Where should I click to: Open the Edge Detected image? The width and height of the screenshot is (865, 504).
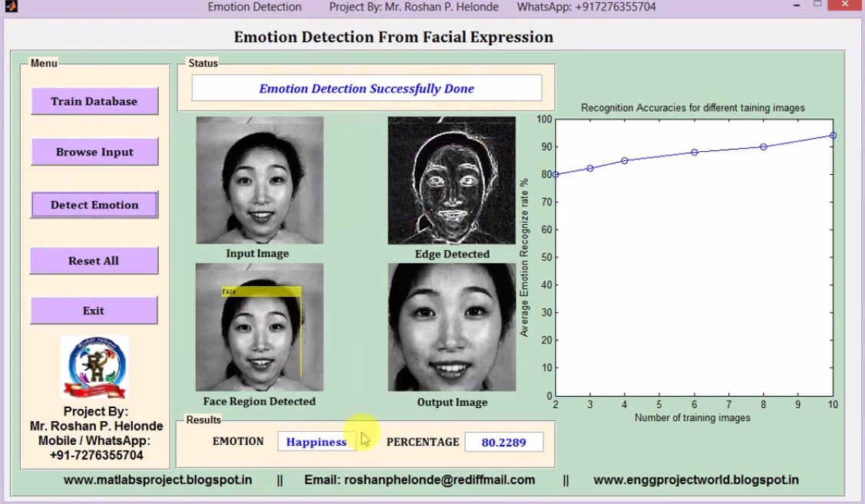(452, 180)
